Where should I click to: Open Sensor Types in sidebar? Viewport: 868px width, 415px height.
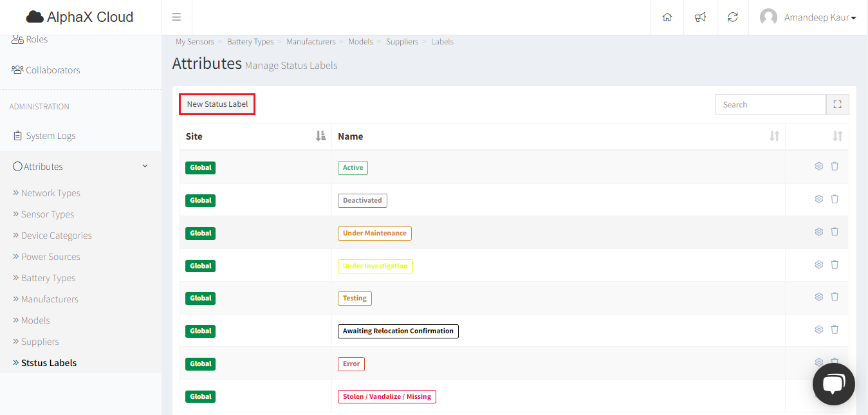[x=48, y=214]
